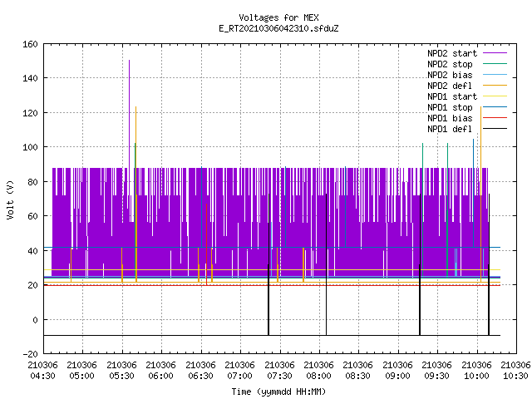Click the x-axis tick label 210306 07:00
532x399 pixels.
tap(240, 371)
